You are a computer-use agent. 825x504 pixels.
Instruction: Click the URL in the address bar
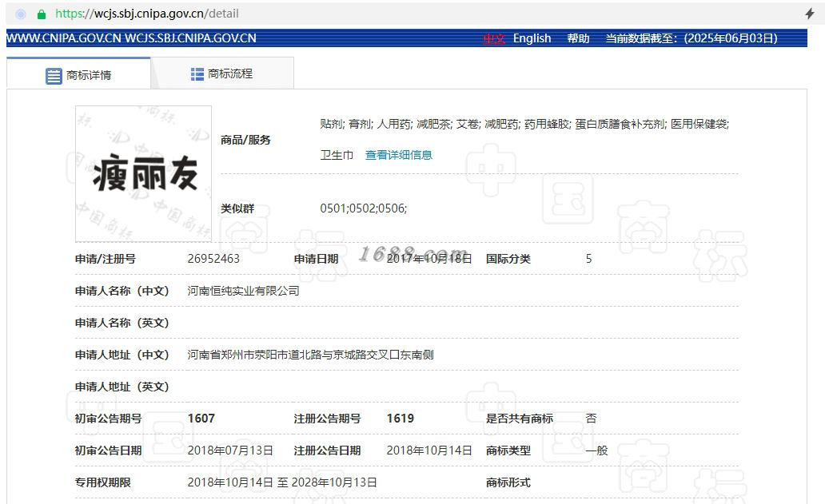click(147, 14)
